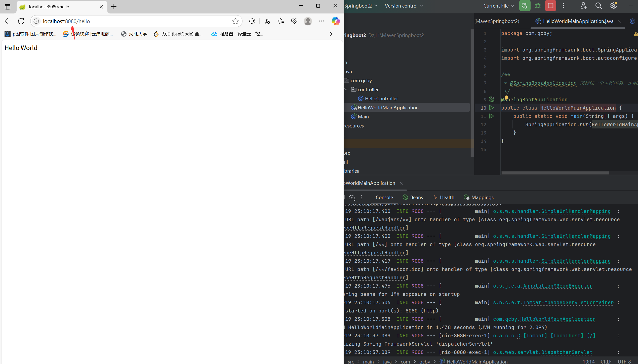Open the Edge profile avatar
This screenshot has width=638, height=364.
308,21
